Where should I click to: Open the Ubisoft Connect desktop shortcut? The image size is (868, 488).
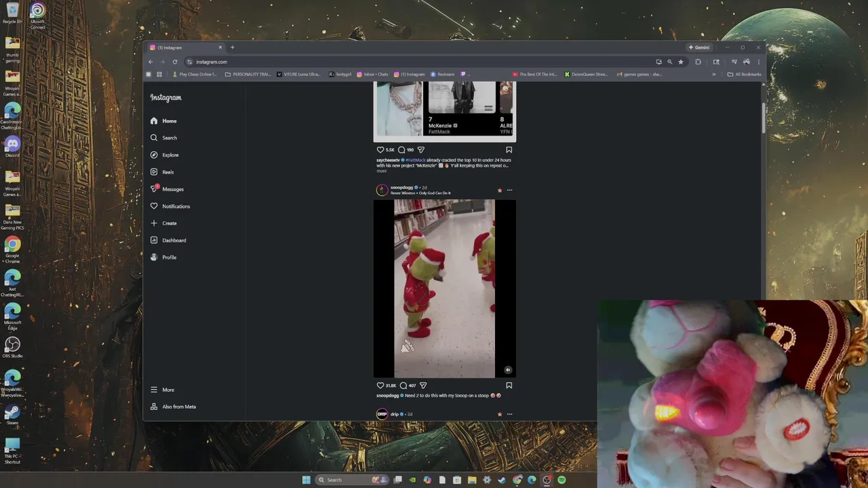(38, 16)
